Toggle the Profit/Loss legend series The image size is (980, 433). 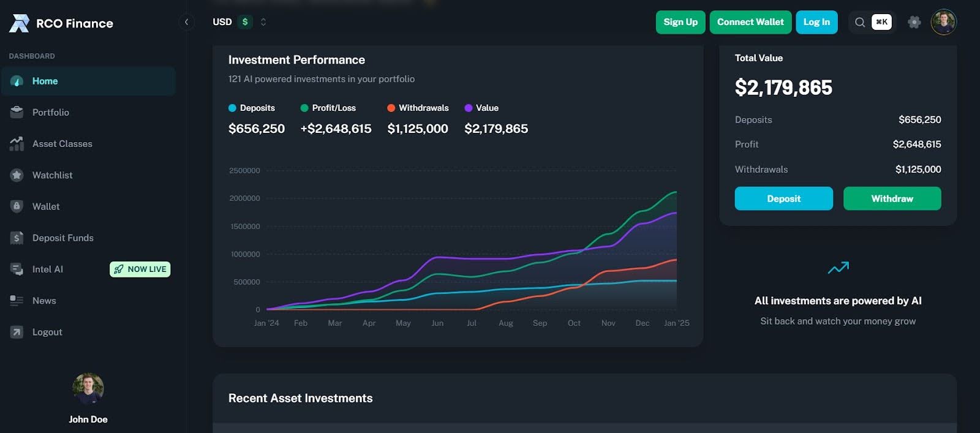(x=328, y=108)
